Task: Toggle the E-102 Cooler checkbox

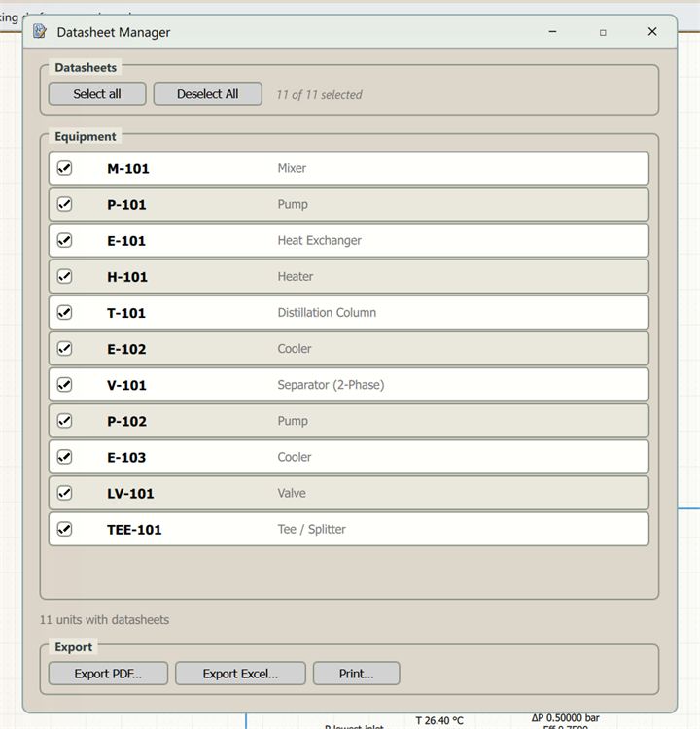Action: (64, 348)
